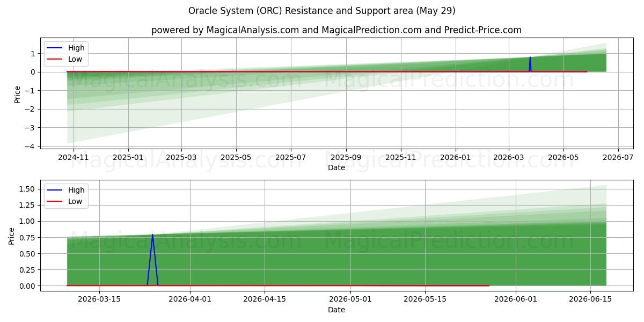The height and width of the screenshot is (322, 644).
Task: Click the 'Price' y-axis title of the top chart
Action: click(x=17, y=94)
